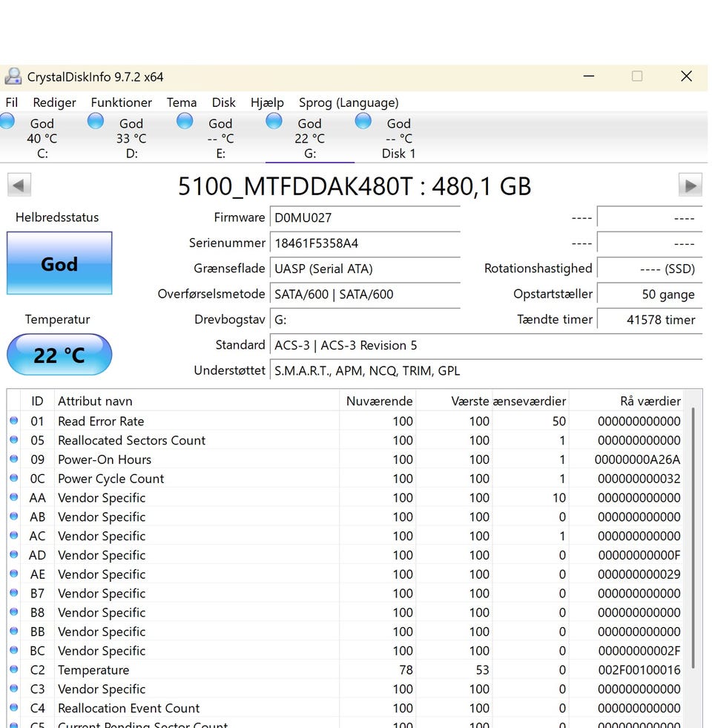
Task: Select the D: drive status orb
Action: (x=96, y=122)
